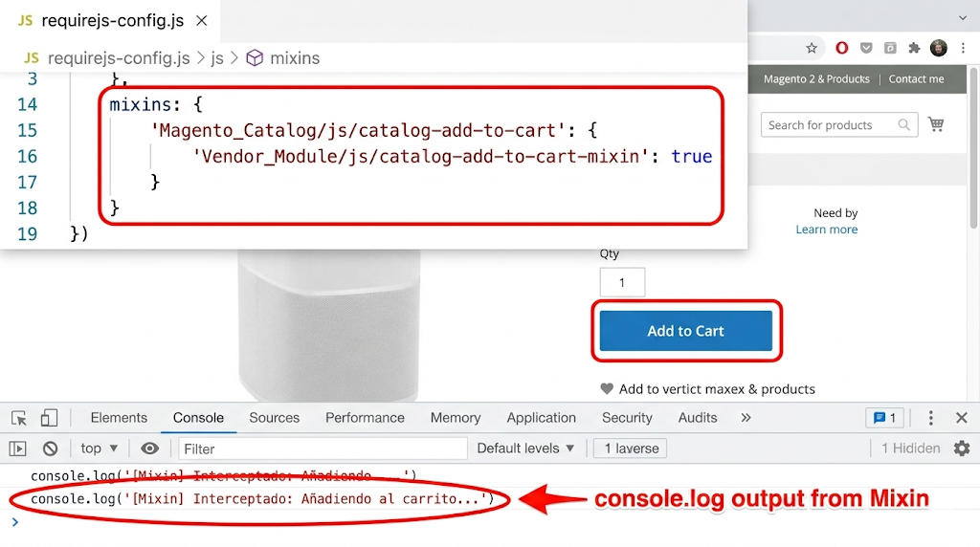
Task: Follow the Learn more link
Action: [826, 230]
